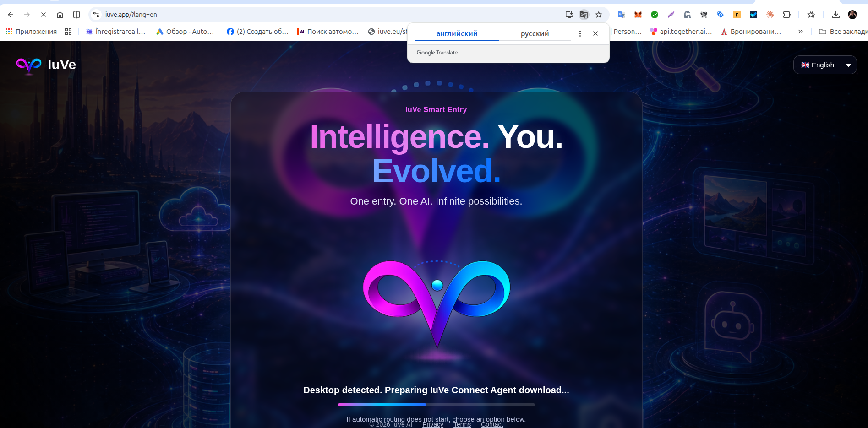Open the iuve.eu bookmark
The width and height of the screenshot is (868, 428).
(x=388, y=32)
